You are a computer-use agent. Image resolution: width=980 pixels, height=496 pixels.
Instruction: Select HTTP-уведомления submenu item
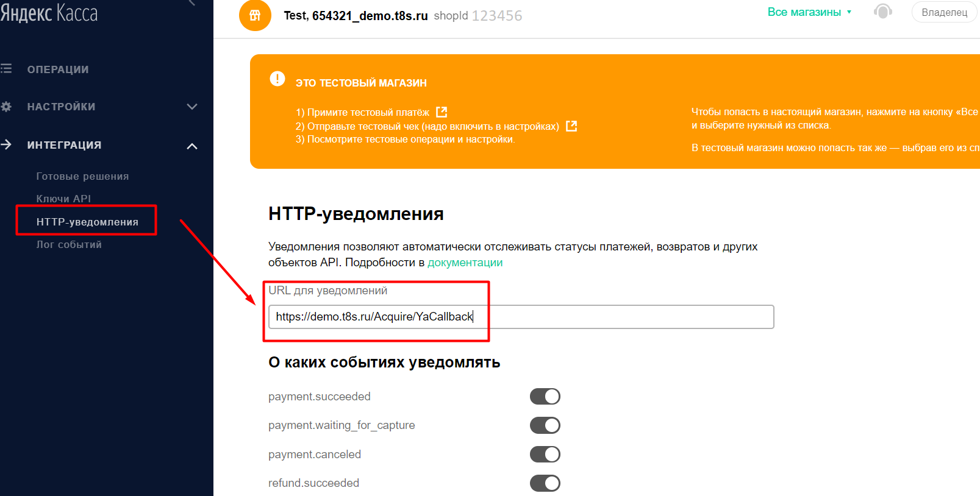point(87,222)
